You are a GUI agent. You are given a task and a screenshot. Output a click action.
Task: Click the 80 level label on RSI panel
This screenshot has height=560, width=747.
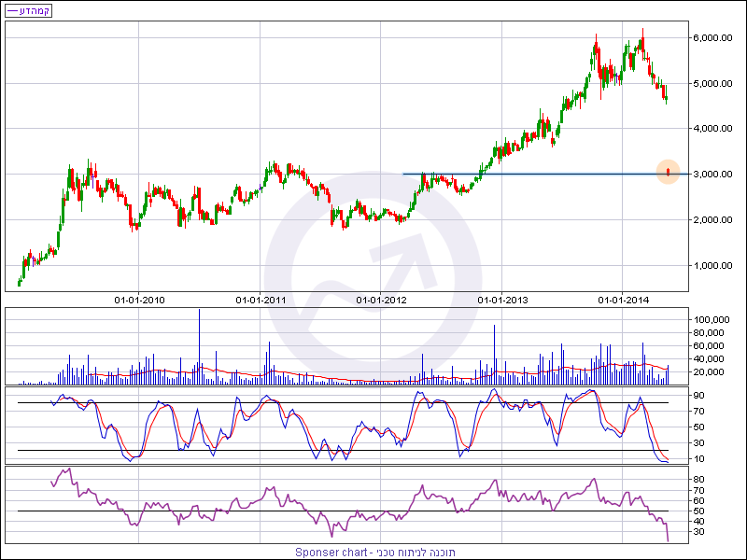pos(697,479)
